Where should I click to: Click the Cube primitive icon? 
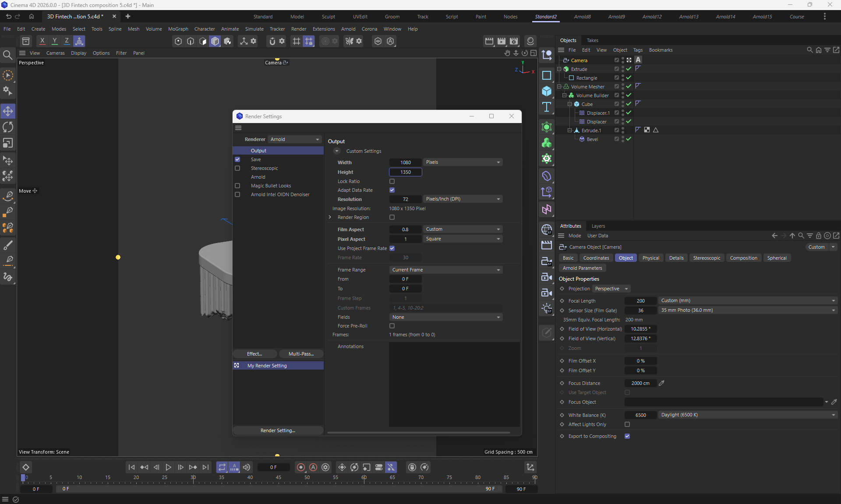(547, 92)
